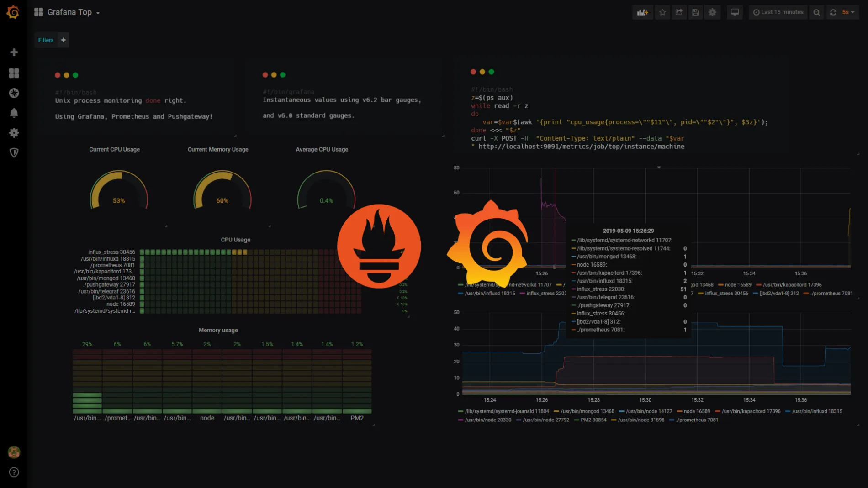Click the Add panel icon

tap(643, 12)
